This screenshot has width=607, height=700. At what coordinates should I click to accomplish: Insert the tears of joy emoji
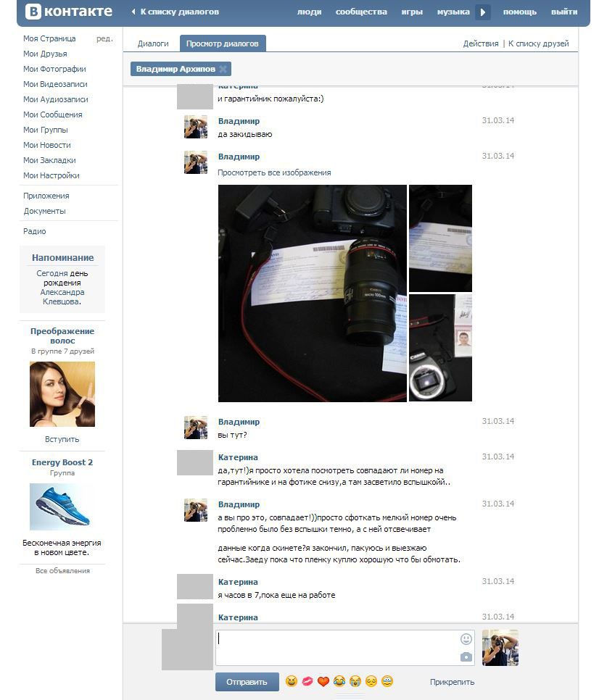tap(339, 682)
